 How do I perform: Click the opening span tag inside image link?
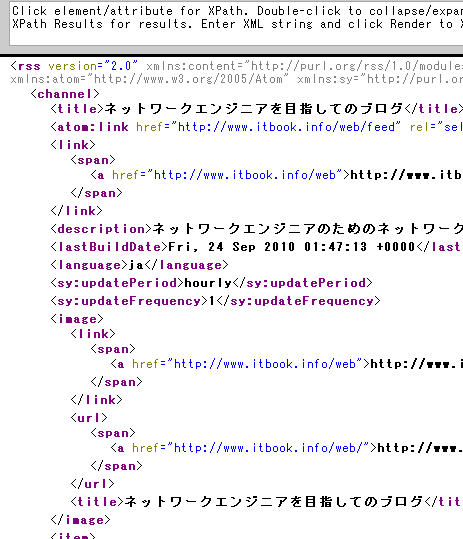[113, 349]
